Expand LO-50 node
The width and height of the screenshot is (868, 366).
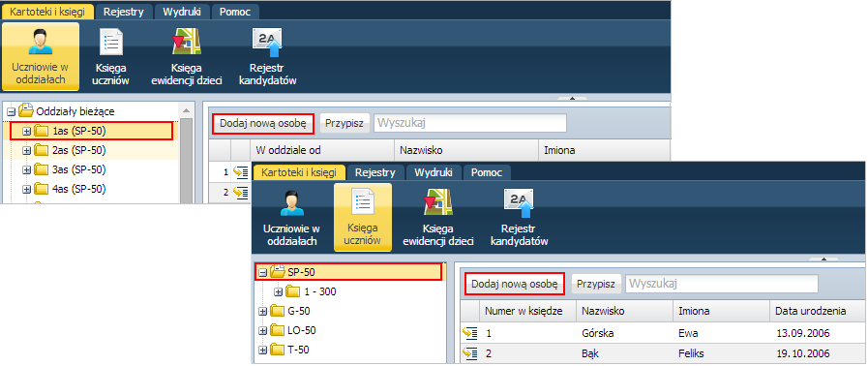[x=263, y=331]
